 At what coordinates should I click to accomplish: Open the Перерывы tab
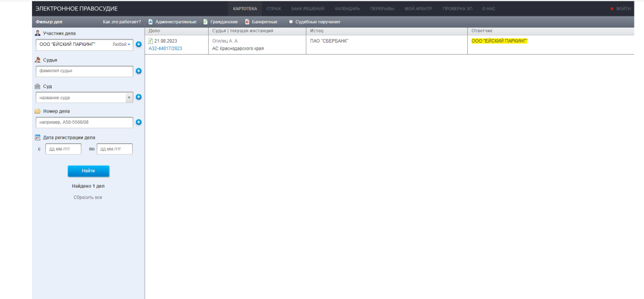pos(382,9)
